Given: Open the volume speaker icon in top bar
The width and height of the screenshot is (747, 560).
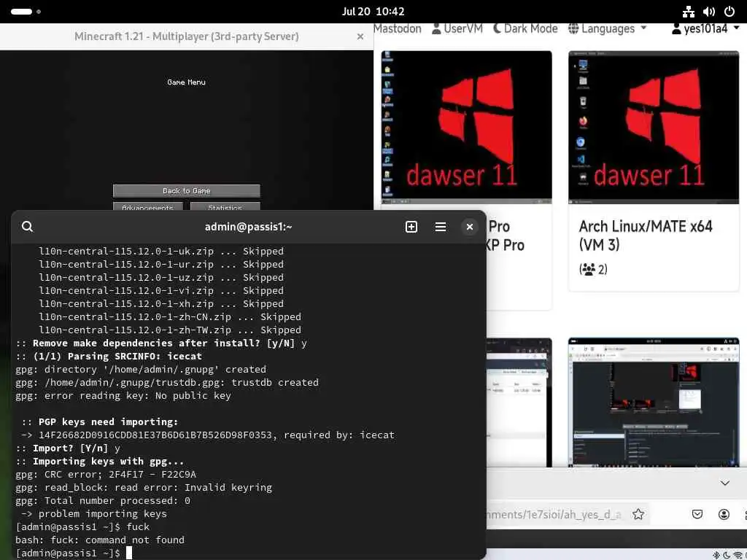Looking at the screenshot, I should (709, 12).
